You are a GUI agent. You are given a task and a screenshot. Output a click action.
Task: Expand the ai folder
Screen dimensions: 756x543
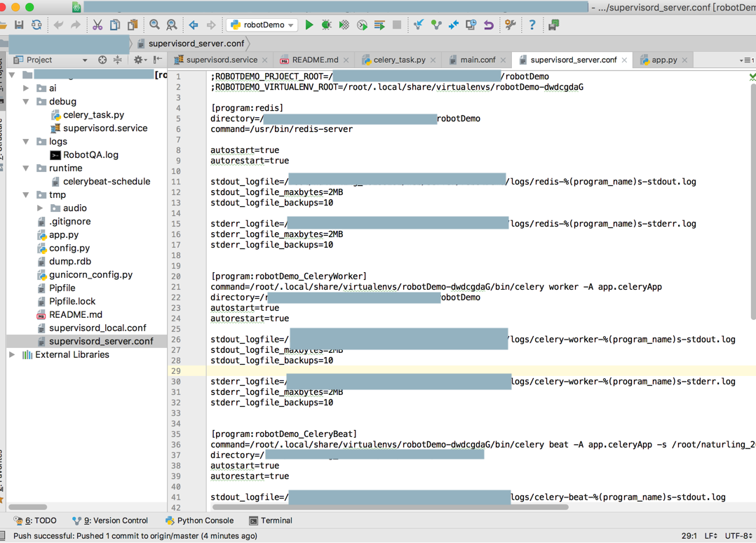(26, 88)
